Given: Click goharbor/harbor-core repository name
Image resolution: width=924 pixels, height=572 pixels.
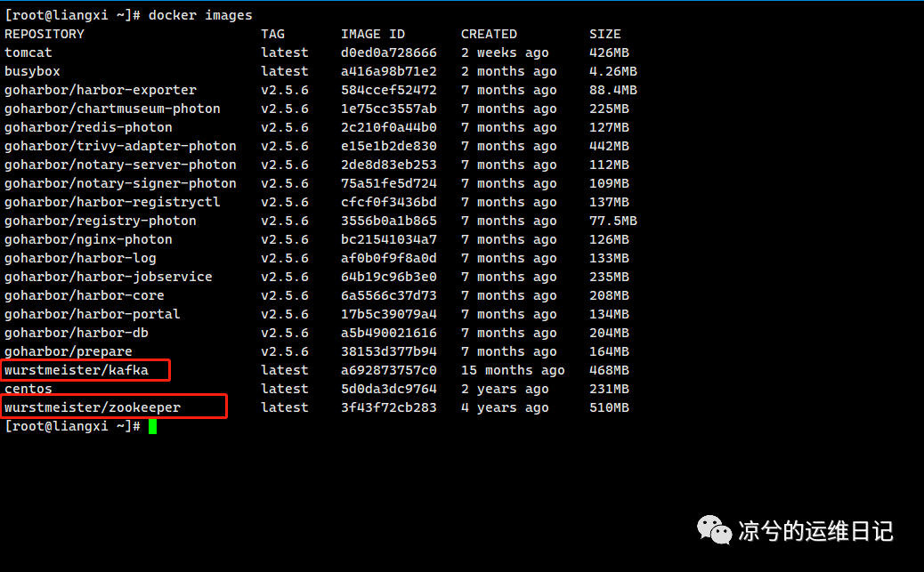Looking at the screenshot, I should coord(85,295).
